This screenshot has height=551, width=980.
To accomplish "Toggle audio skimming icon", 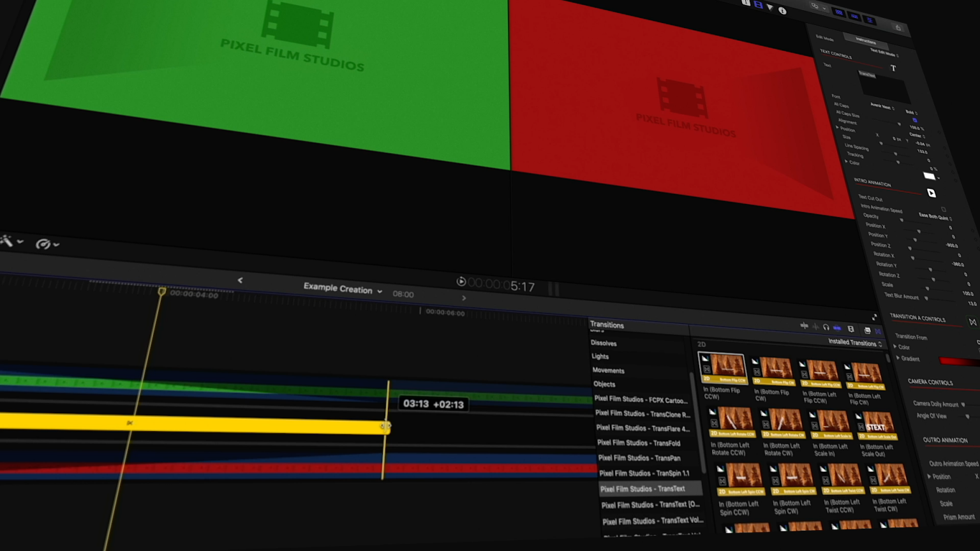I will click(815, 327).
